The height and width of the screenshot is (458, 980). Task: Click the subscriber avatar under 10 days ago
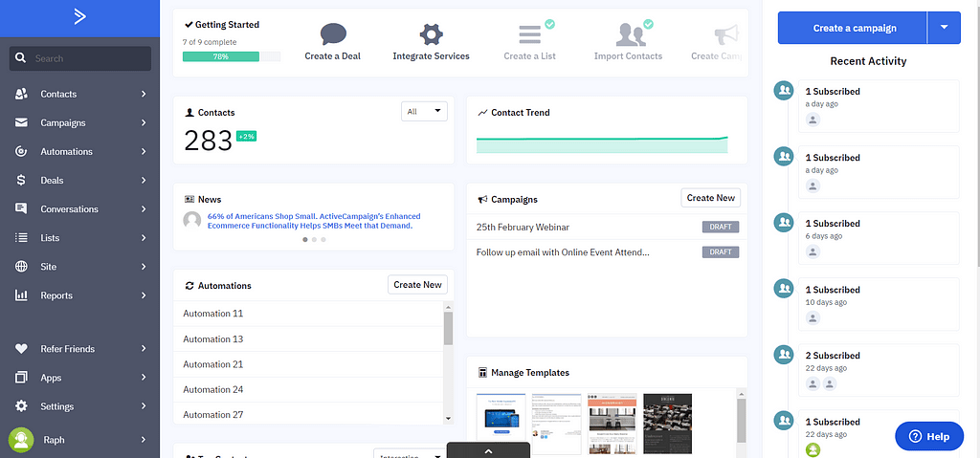[813, 318]
